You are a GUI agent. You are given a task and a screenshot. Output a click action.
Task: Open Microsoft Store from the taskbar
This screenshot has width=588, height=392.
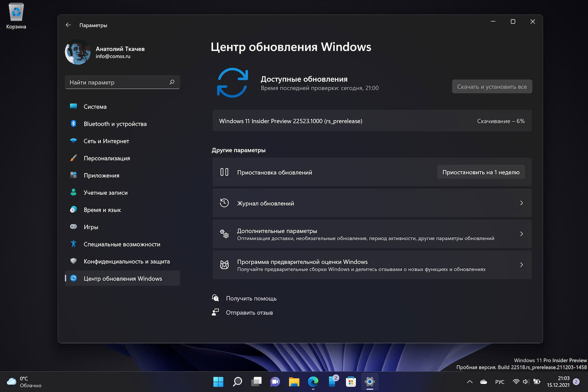pyautogui.click(x=350, y=381)
